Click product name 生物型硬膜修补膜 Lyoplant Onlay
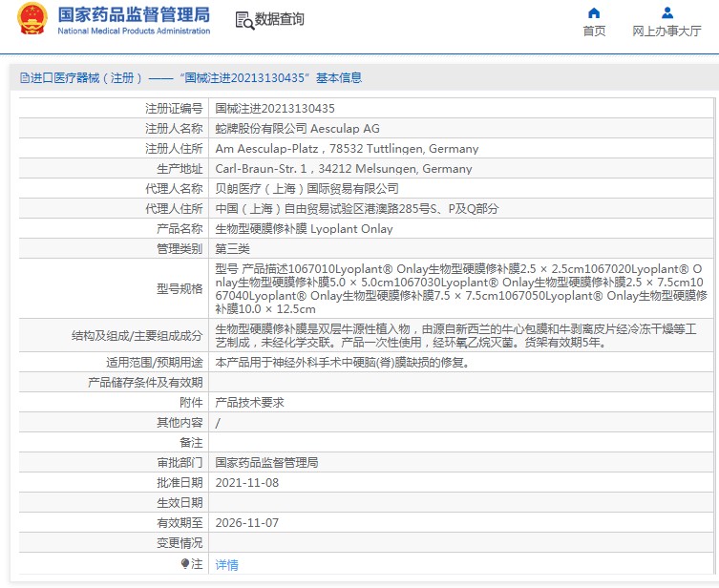The height and width of the screenshot is (588, 719). click(304, 229)
